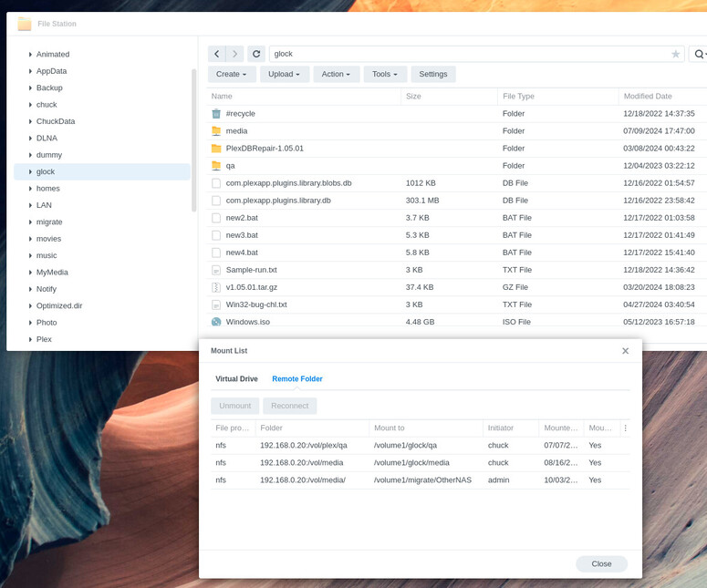Switch to the Virtual Drive tab

(x=236, y=379)
